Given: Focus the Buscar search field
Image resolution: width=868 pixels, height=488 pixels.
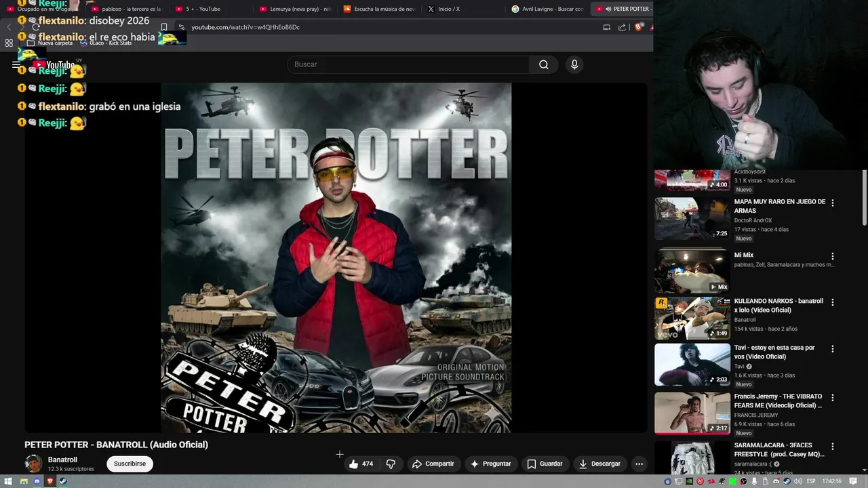Looking at the screenshot, I should (408, 64).
